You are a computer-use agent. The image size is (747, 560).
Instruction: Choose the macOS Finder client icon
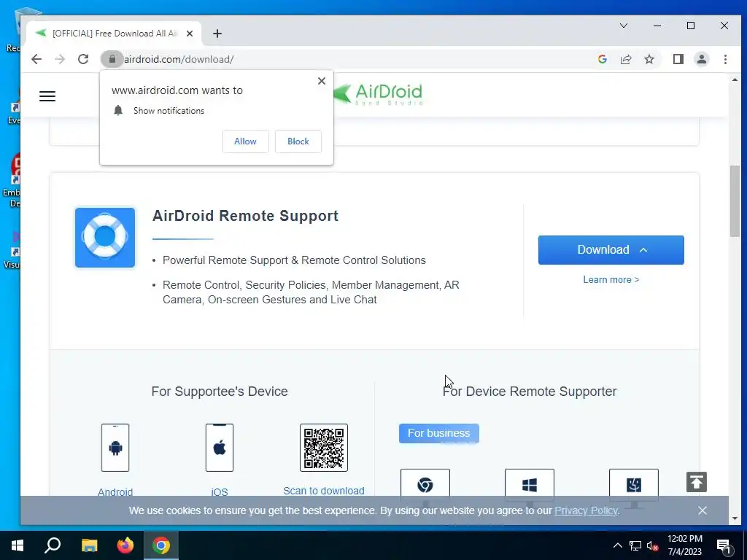click(634, 485)
